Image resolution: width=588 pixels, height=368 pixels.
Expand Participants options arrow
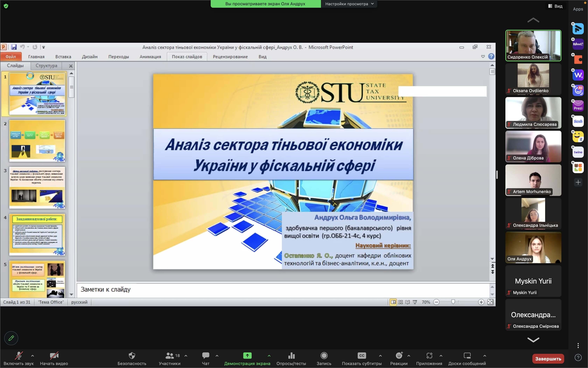coord(186,356)
